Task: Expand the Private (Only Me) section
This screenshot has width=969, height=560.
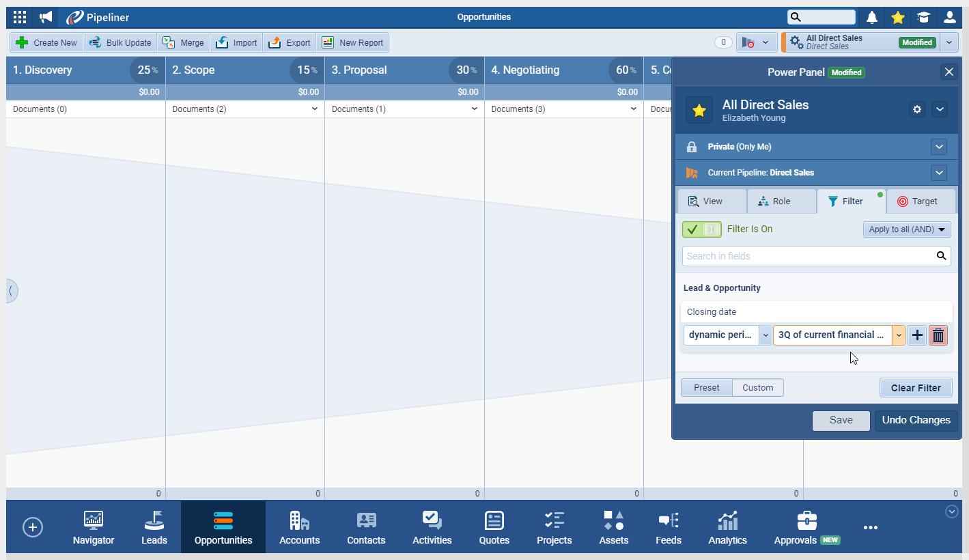Action: coord(939,147)
